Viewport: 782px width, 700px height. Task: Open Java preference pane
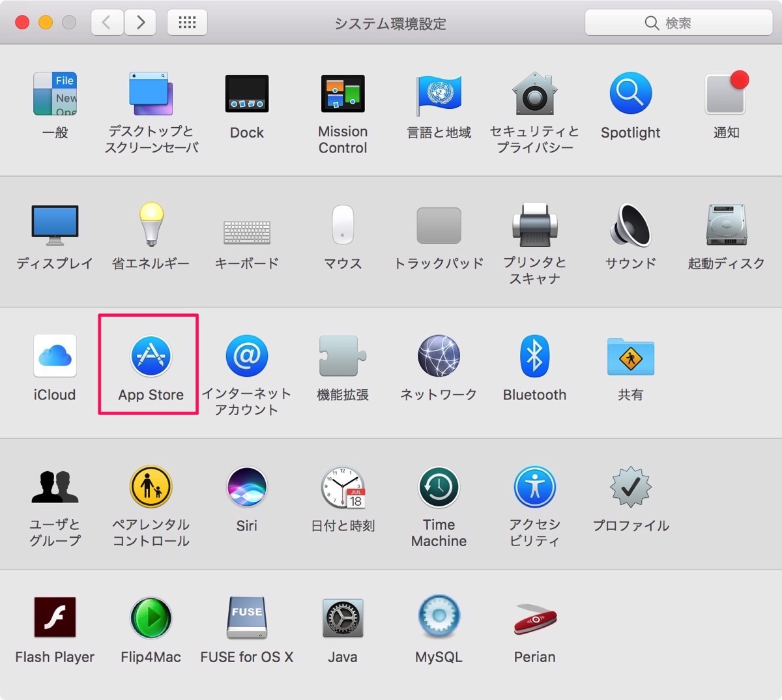coord(343,618)
